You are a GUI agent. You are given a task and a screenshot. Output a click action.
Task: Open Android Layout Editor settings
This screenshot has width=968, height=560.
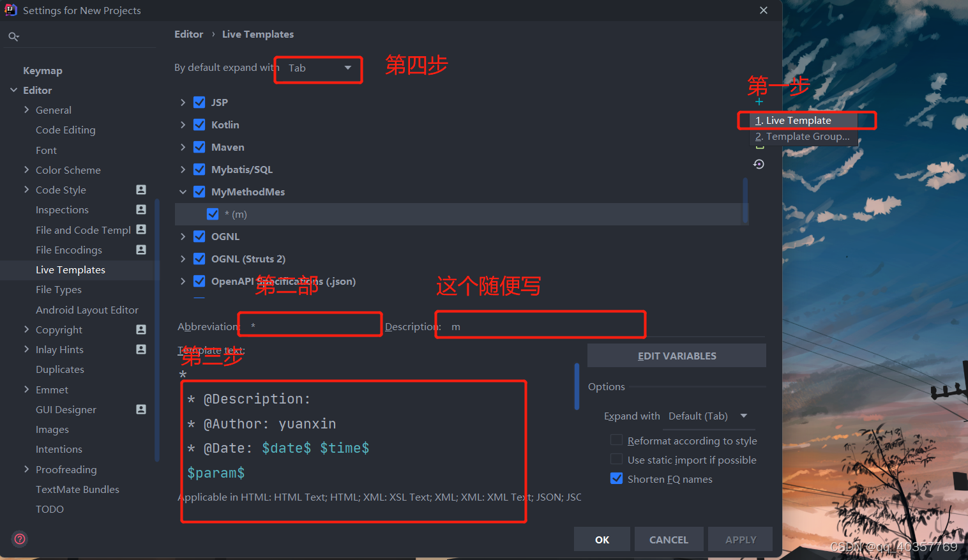click(x=87, y=310)
